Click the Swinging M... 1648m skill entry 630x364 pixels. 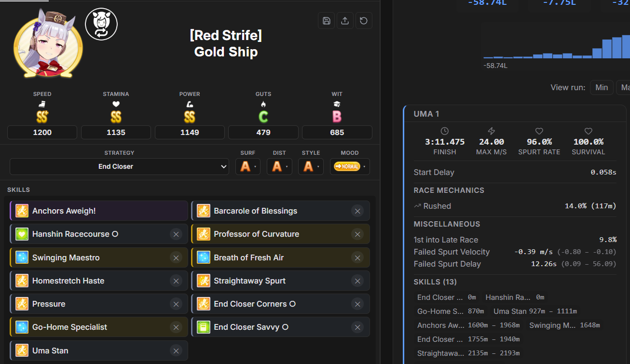coord(564,325)
